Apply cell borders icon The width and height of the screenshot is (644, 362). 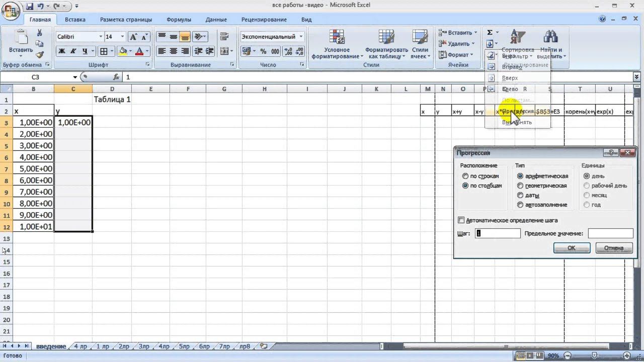pos(103,51)
